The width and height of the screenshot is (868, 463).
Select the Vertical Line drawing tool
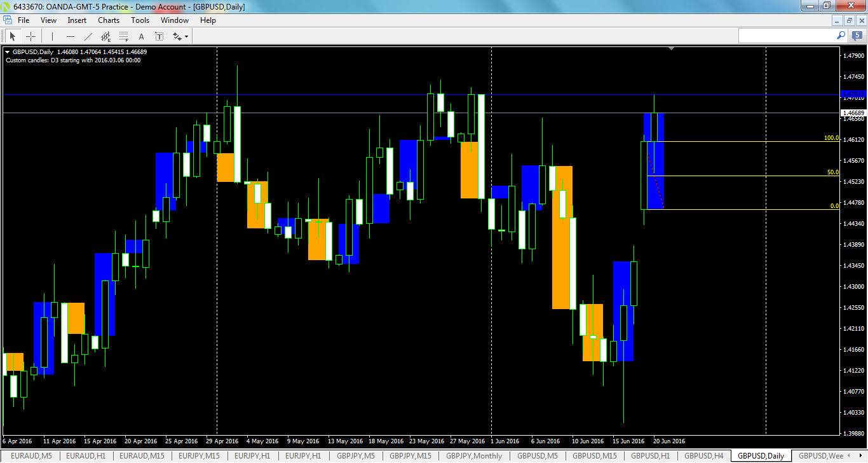pos(52,36)
